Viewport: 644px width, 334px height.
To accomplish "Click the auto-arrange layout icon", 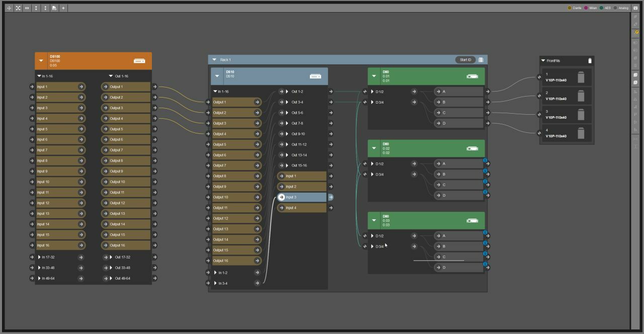I will click(x=18, y=8).
